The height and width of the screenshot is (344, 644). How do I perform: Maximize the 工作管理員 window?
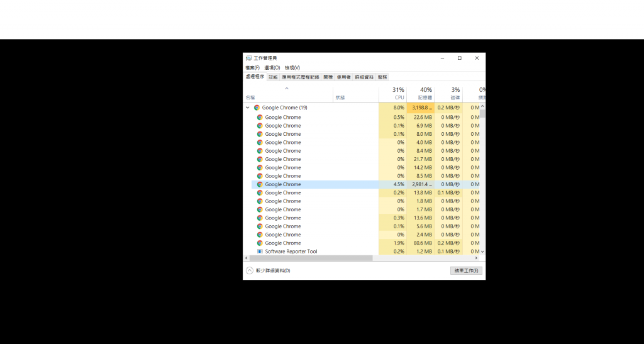pyautogui.click(x=460, y=58)
